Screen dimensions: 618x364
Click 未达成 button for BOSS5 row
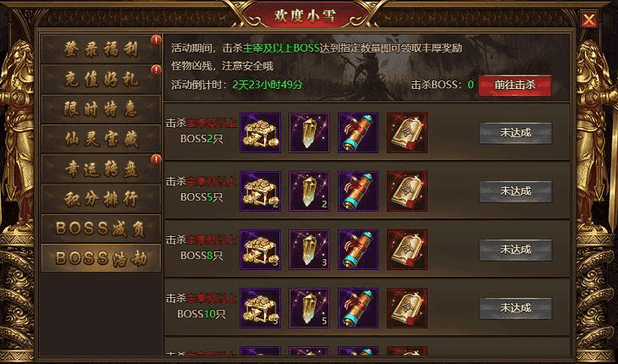point(516,191)
